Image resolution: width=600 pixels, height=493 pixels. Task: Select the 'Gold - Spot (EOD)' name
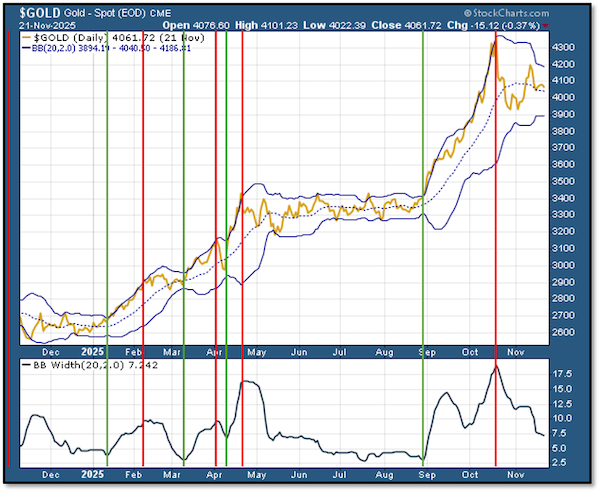coord(104,13)
